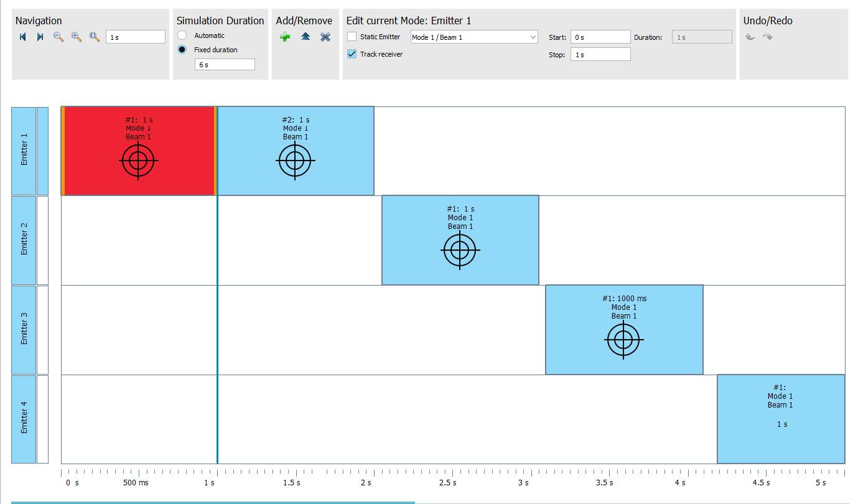Click the Emitter 2 row label

point(24,240)
